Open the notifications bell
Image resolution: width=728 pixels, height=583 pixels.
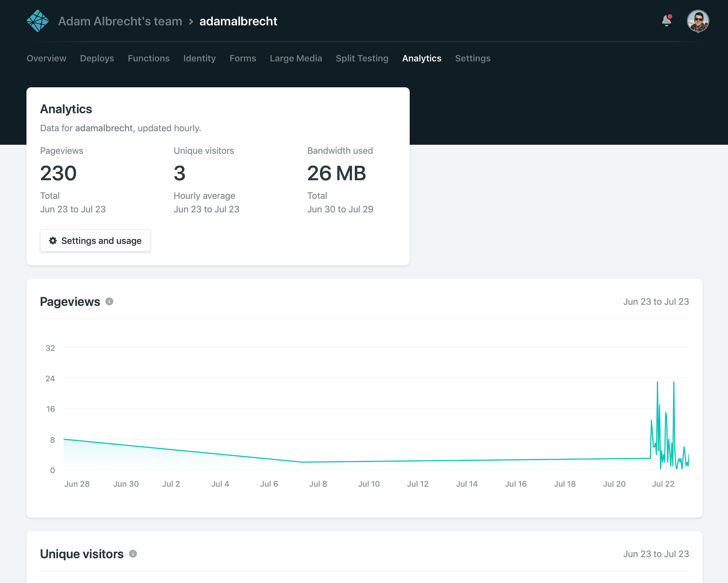pyautogui.click(x=667, y=21)
